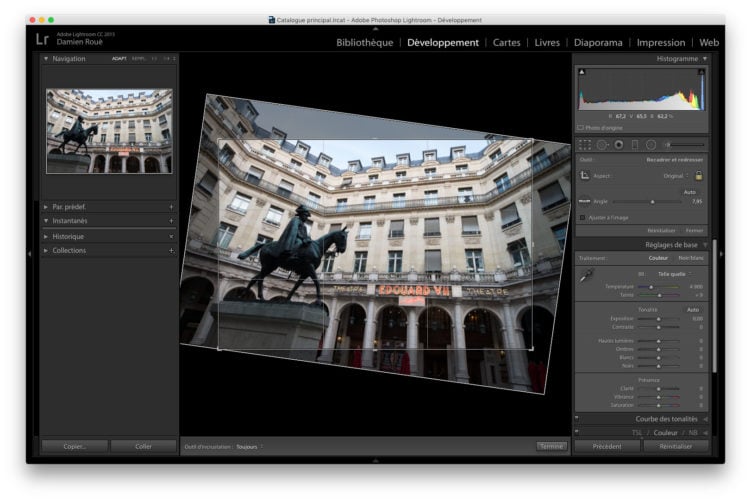Click the Copier... button

(x=75, y=446)
